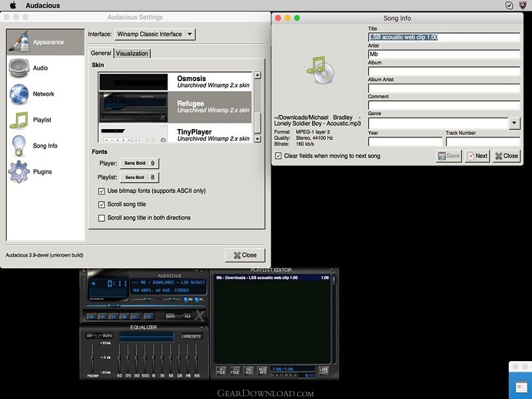Click the 60 Hz equalizer band slider

click(119, 358)
